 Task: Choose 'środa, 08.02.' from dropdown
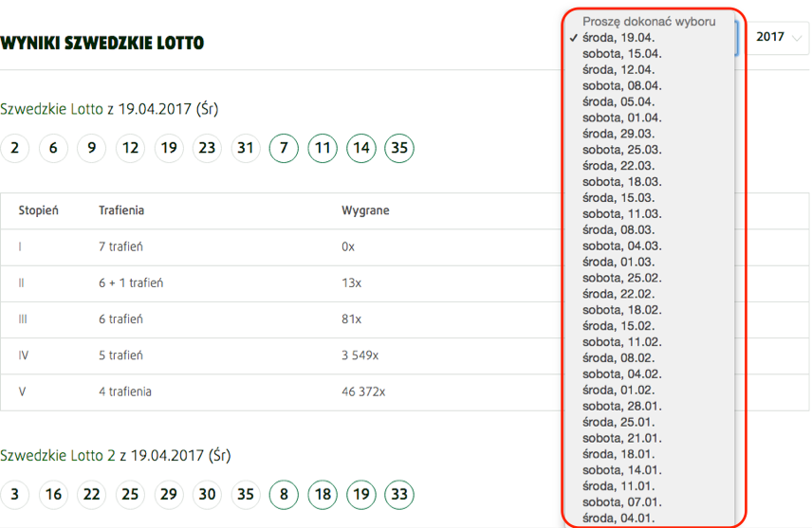point(620,357)
